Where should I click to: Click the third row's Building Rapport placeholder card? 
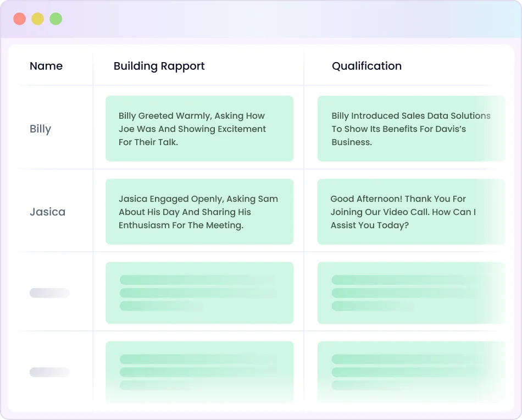tap(199, 292)
